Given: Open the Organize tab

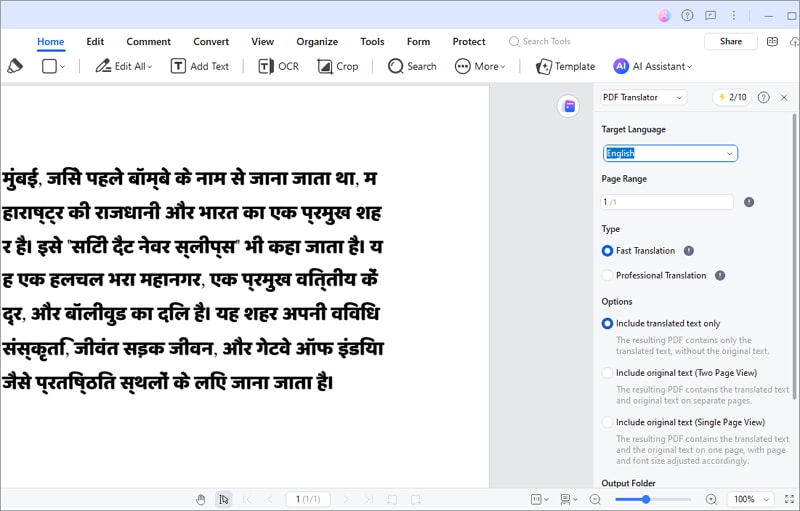Looking at the screenshot, I should 317,42.
